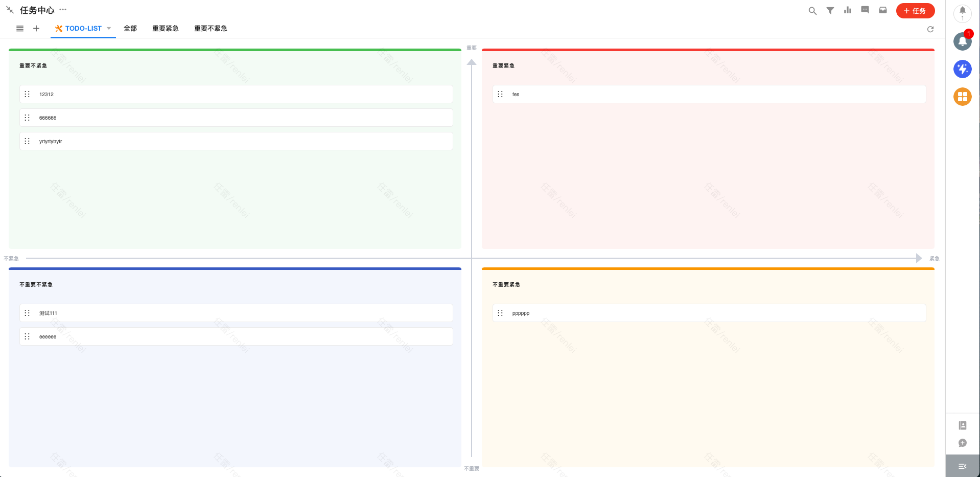The image size is (980, 477).
Task: Open the view list hamburger menu
Action: (x=20, y=29)
